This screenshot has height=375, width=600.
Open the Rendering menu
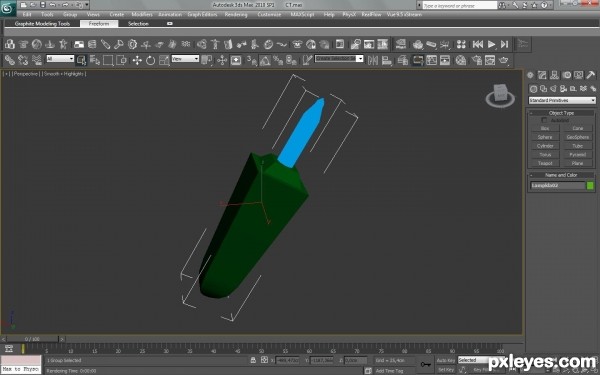236,15
